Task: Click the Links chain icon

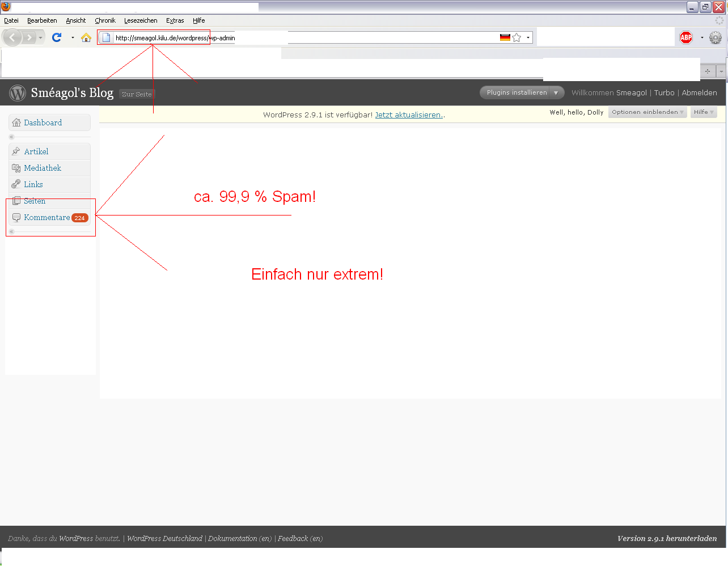Action: click(16, 184)
